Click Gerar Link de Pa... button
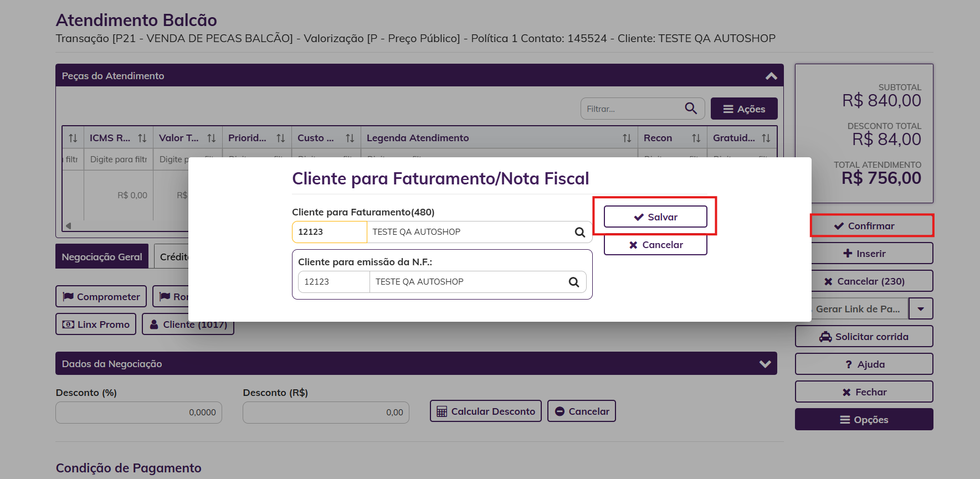 pos(859,308)
